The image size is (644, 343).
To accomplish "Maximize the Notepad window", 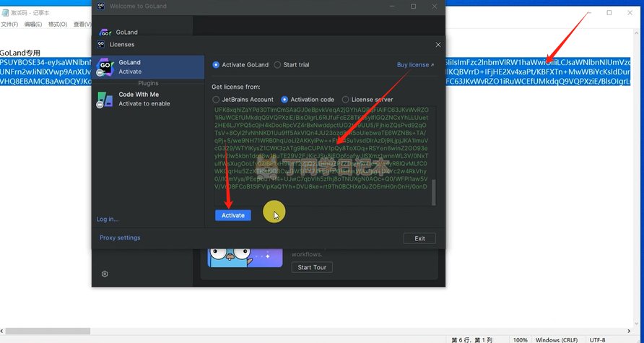I will [609, 13].
